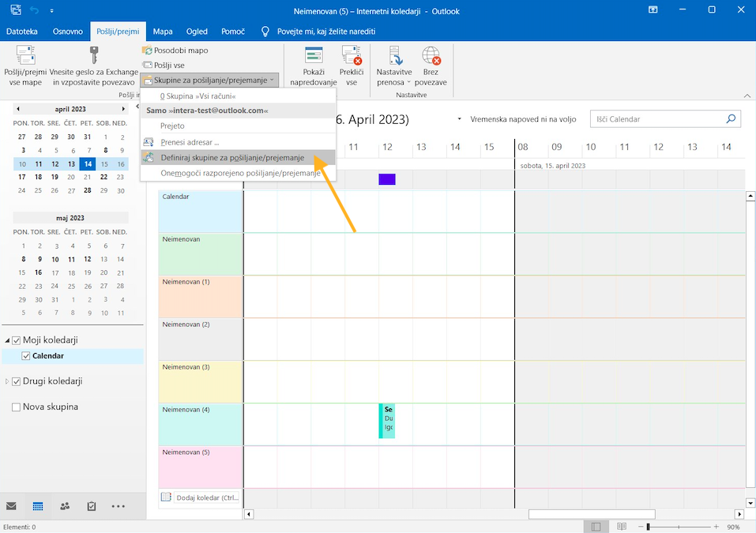Screen dimensions: 756x533
Task: Click the teal appointment in Neimenovan (4)
Action: coord(386,421)
